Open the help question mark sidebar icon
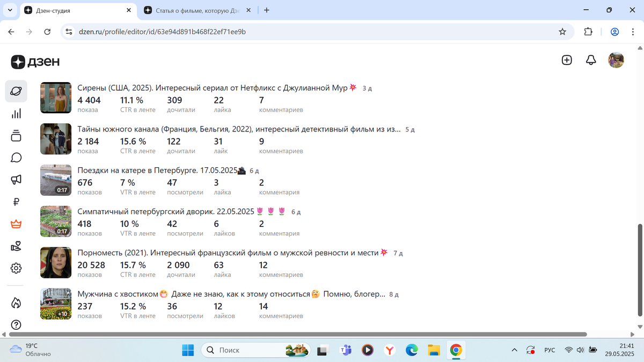The image size is (644, 362). 16,325
